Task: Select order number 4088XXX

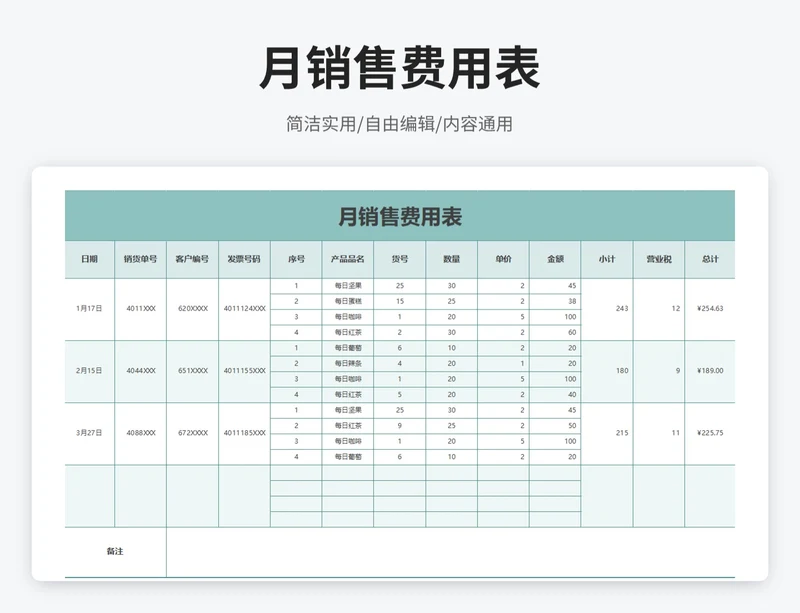Action: click(x=140, y=433)
